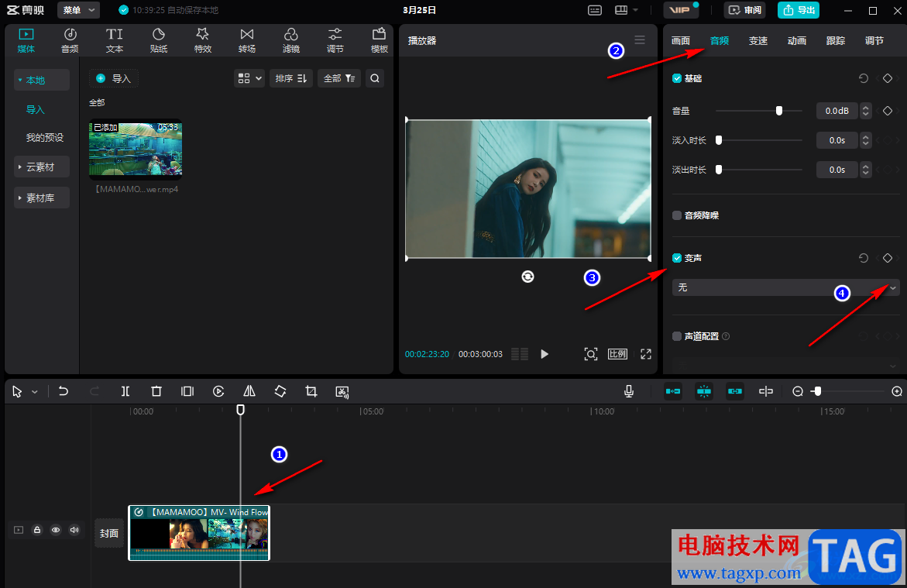The image size is (907, 588).
Task: Switch to the 跟踪 tracking tab
Action: [x=836, y=40]
